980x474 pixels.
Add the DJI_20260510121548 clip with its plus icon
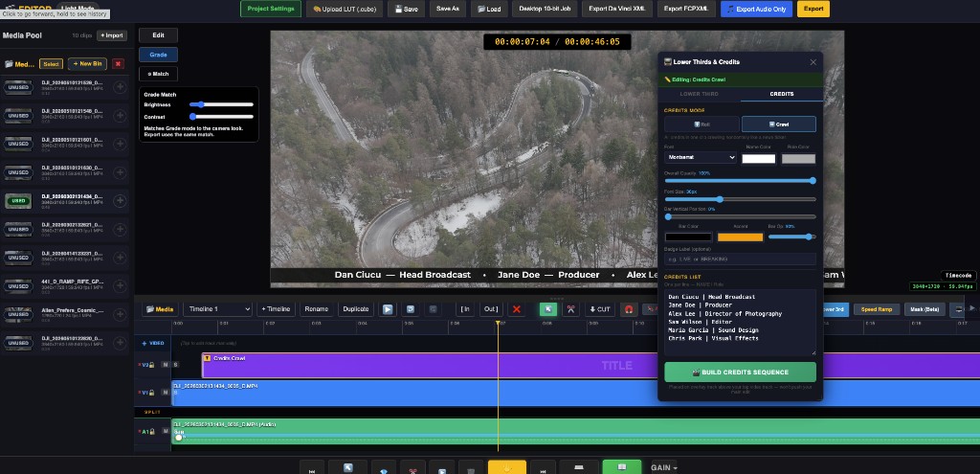coord(120,116)
